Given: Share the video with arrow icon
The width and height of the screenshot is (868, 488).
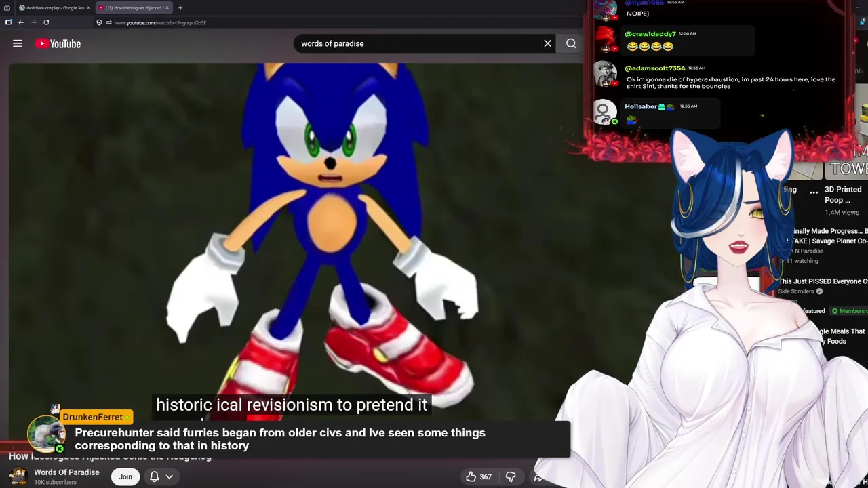Looking at the screenshot, I should pos(538,476).
